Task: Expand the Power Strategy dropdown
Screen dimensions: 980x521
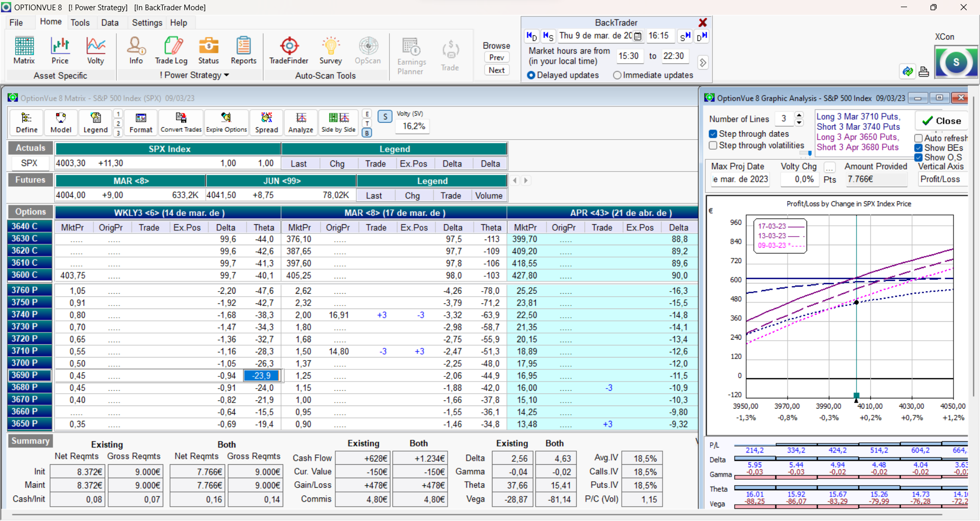Action: click(227, 76)
